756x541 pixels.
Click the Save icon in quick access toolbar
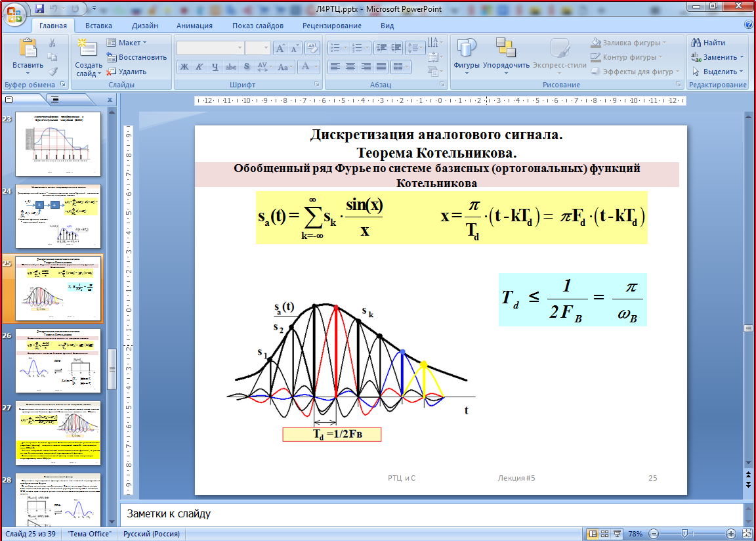[39, 9]
